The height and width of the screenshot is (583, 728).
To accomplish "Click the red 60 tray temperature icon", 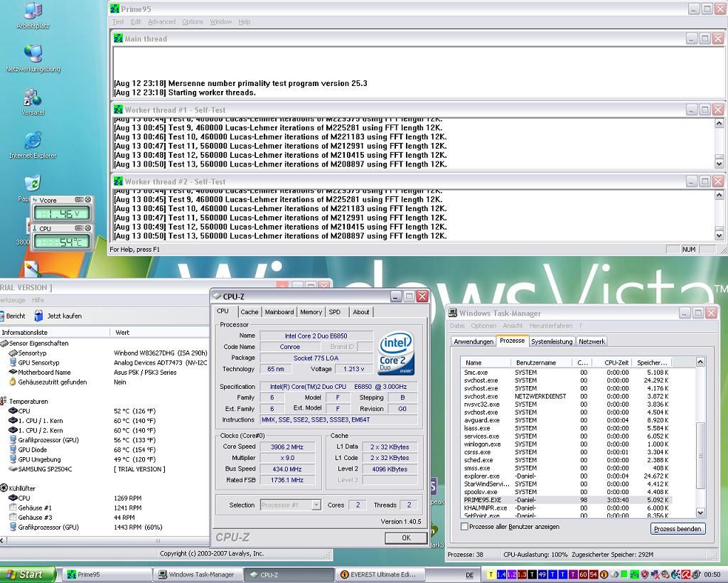I will [x=584, y=574].
